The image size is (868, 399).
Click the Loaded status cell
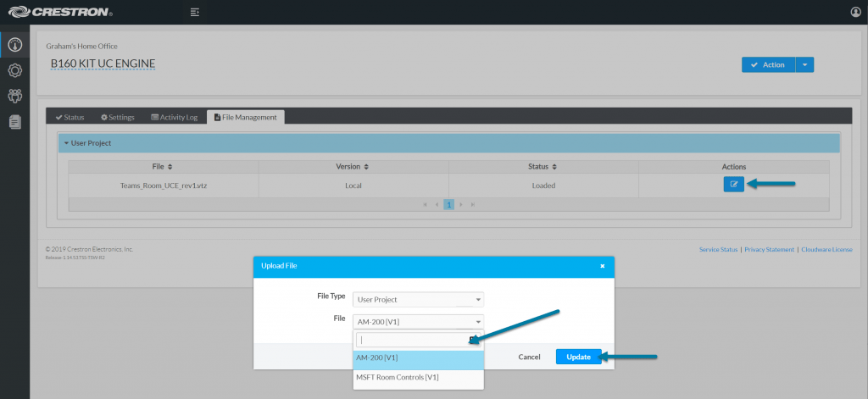pyautogui.click(x=543, y=186)
